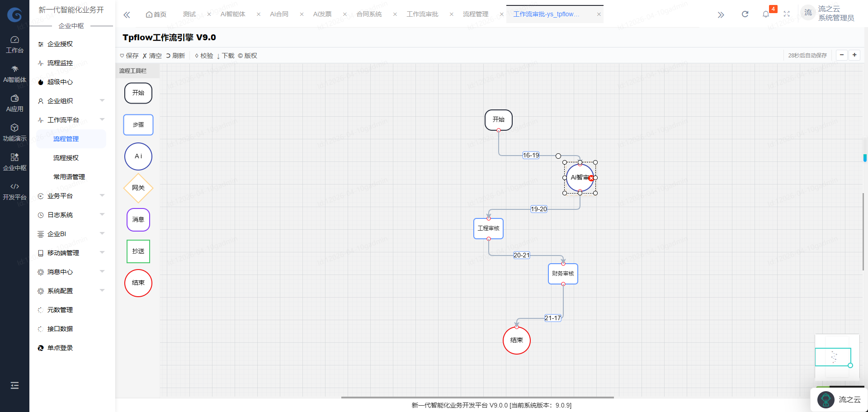Collapse sidebar with bottom menu icon
The height and width of the screenshot is (412, 868).
point(14,385)
